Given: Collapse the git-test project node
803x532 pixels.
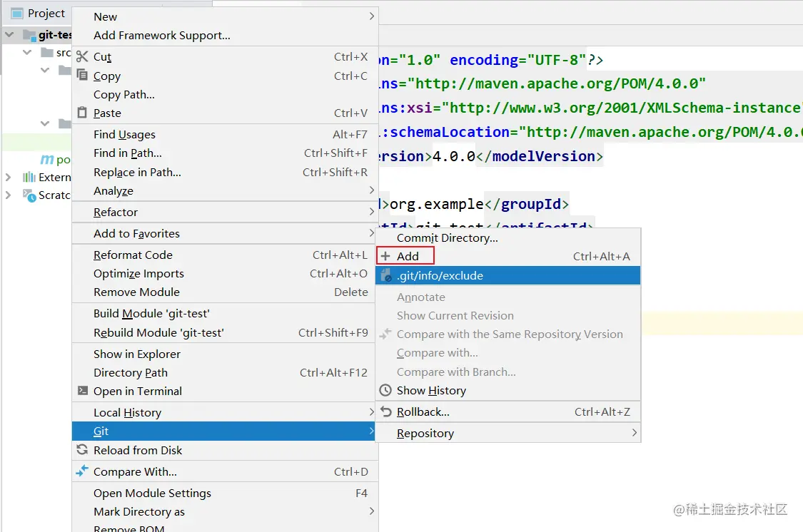Looking at the screenshot, I should click(9, 35).
